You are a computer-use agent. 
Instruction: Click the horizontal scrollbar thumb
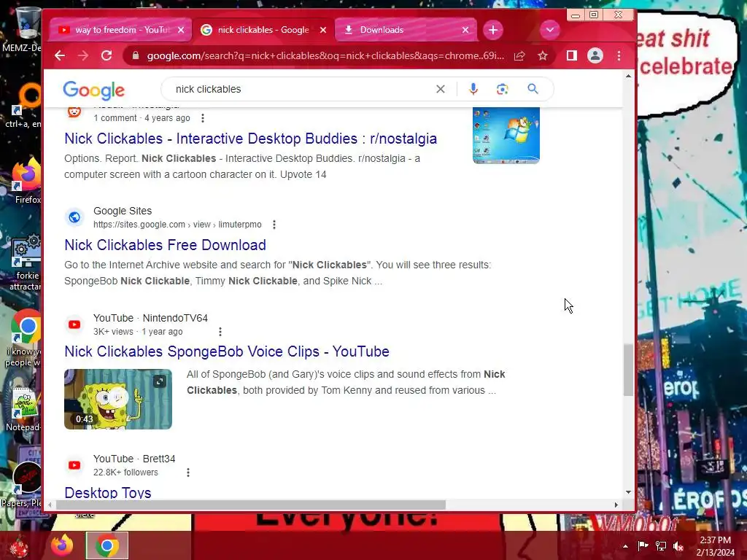(251, 505)
